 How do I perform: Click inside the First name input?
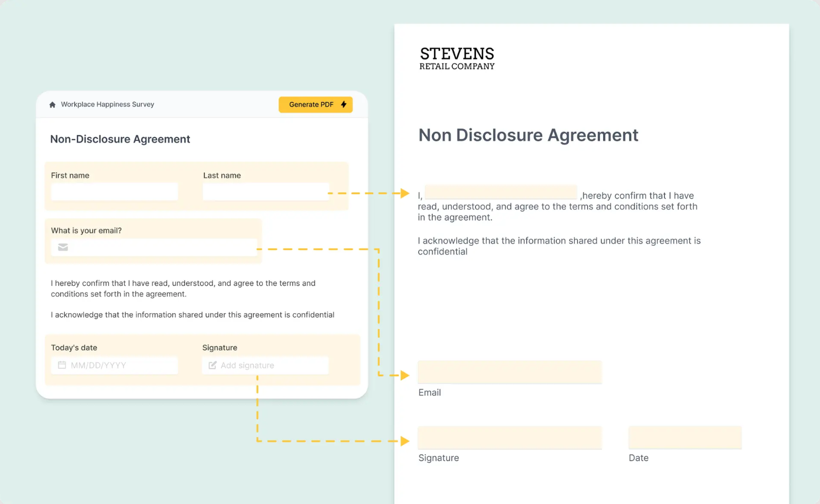(x=114, y=191)
